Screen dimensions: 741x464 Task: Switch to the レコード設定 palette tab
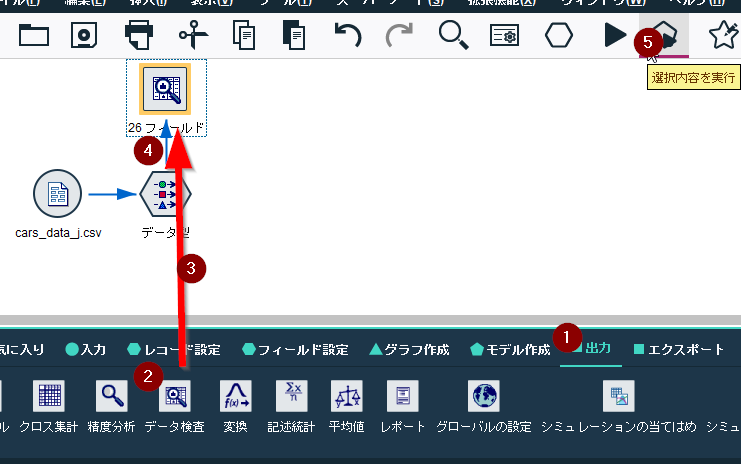[x=174, y=350]
